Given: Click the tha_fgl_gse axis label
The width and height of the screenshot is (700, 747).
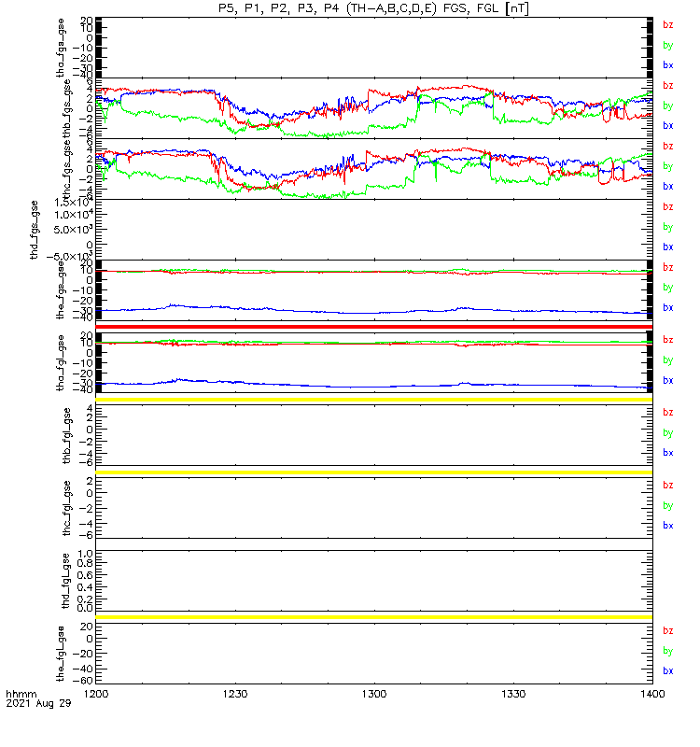Looking at the screenshot, I should pyautogui.click(x=61, y=363).
